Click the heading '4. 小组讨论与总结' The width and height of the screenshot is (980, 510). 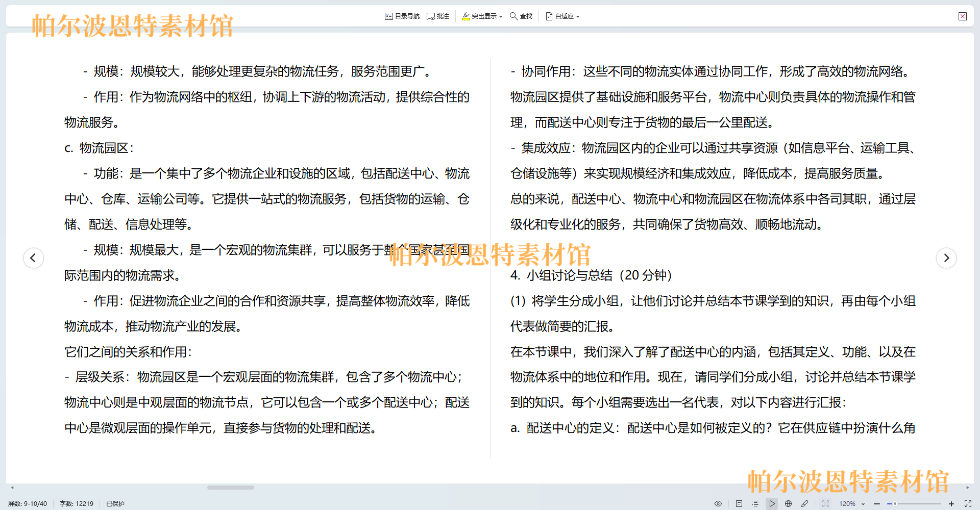pyautogui.click(x=561, y=275)
